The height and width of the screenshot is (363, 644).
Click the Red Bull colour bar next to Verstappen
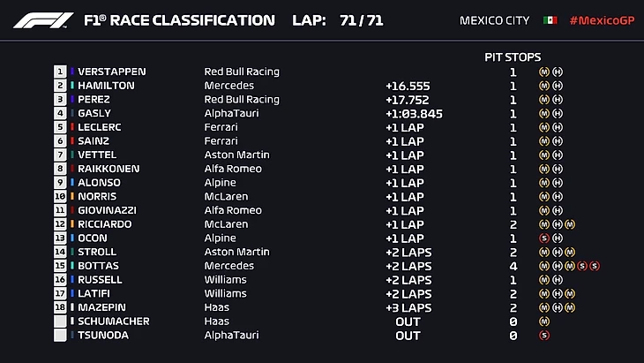point(72,72)
